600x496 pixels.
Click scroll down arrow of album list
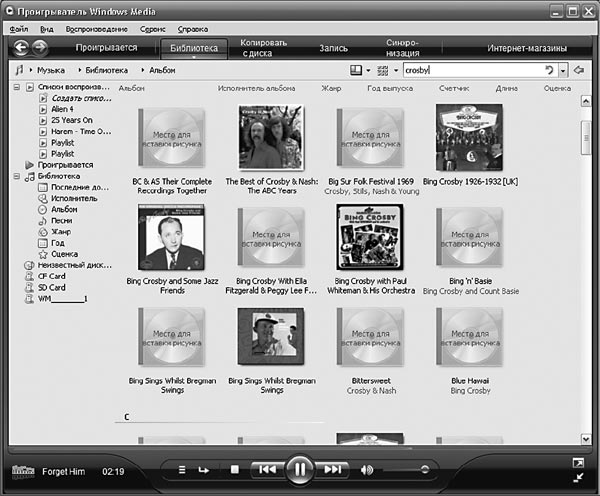[586, 439]
